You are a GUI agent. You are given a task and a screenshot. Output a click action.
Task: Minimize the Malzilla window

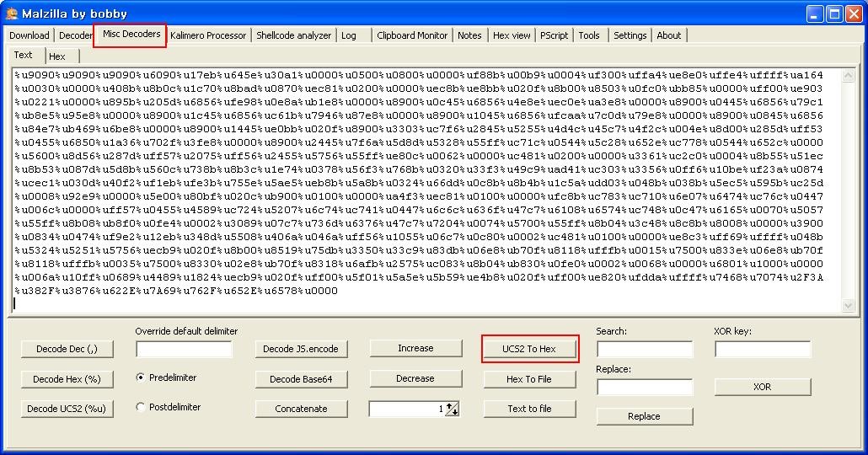coord(815,13)
